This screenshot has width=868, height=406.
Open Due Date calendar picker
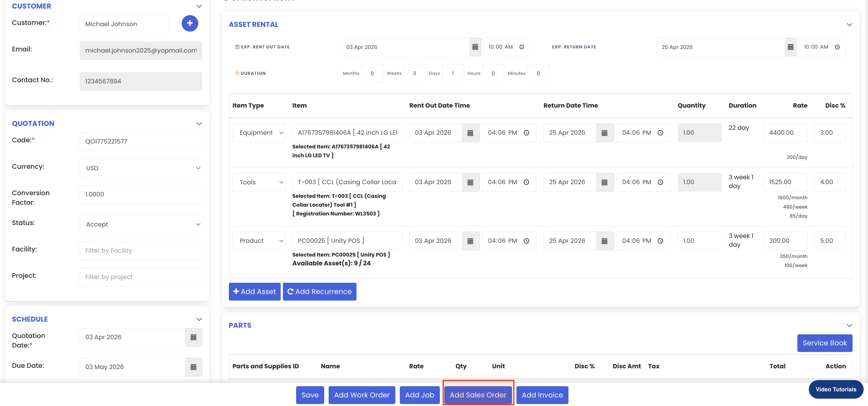point(193,367)
